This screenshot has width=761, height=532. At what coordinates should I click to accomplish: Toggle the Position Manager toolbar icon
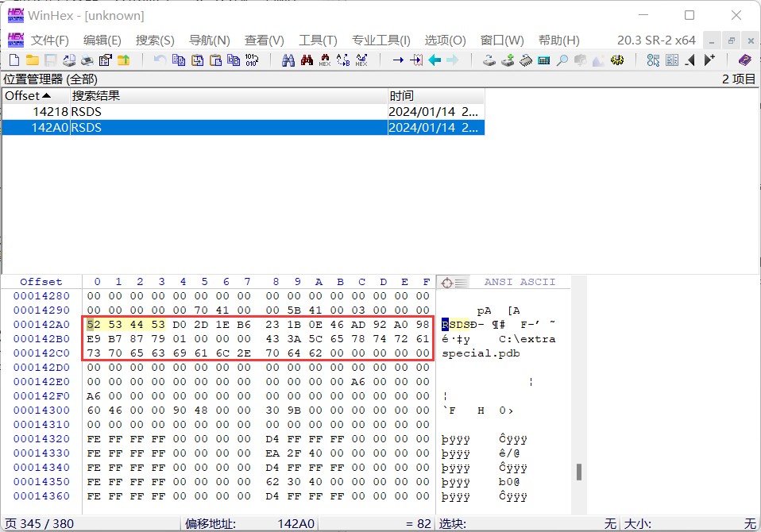pyautogui.click(x=653, y=60)
